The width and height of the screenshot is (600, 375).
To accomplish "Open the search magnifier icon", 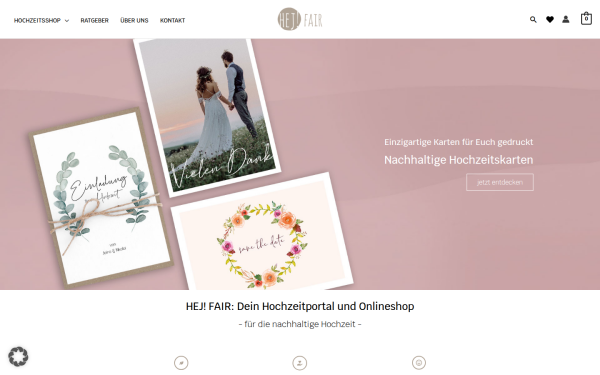I will tap(533, 20).
